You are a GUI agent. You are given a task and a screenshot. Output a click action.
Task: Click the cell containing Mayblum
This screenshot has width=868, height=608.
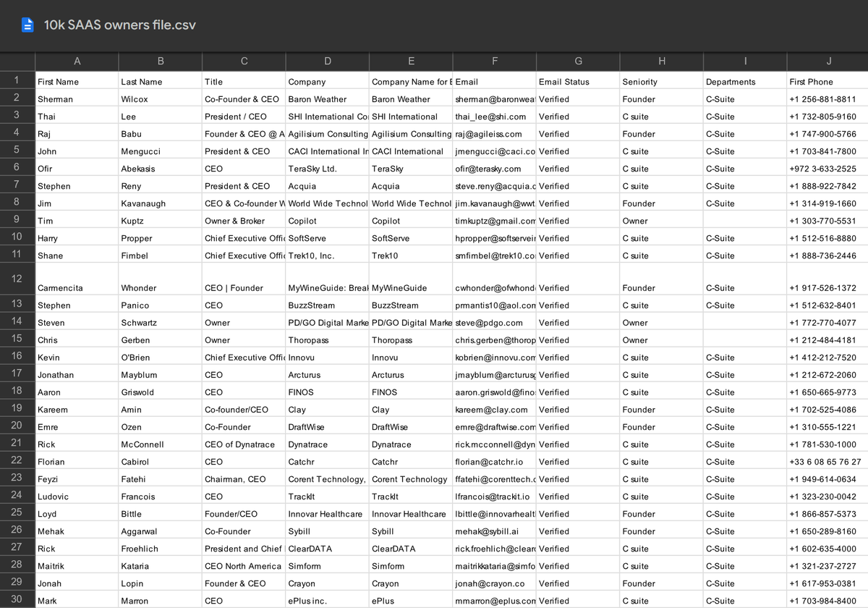click(x=161, y=374)
